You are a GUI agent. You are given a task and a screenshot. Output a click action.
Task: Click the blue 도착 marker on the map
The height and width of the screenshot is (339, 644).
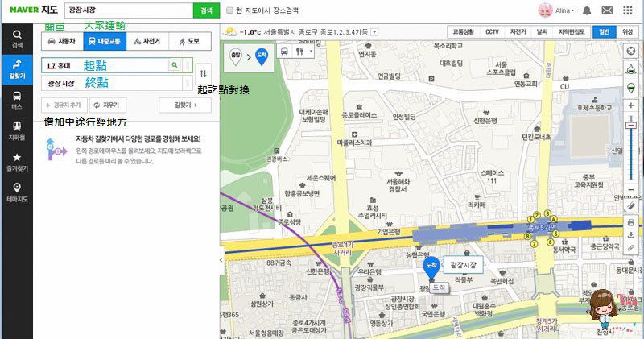(x=431, y=267)
